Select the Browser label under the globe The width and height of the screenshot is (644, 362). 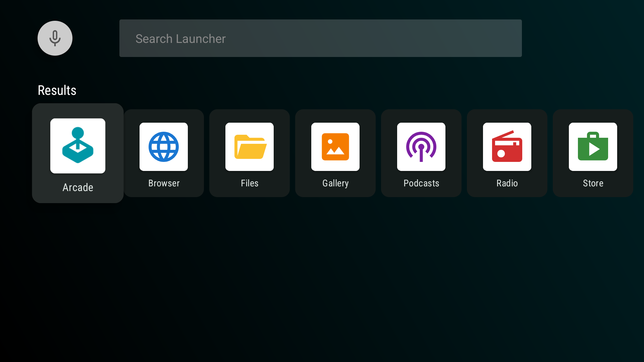coord(164,183)
